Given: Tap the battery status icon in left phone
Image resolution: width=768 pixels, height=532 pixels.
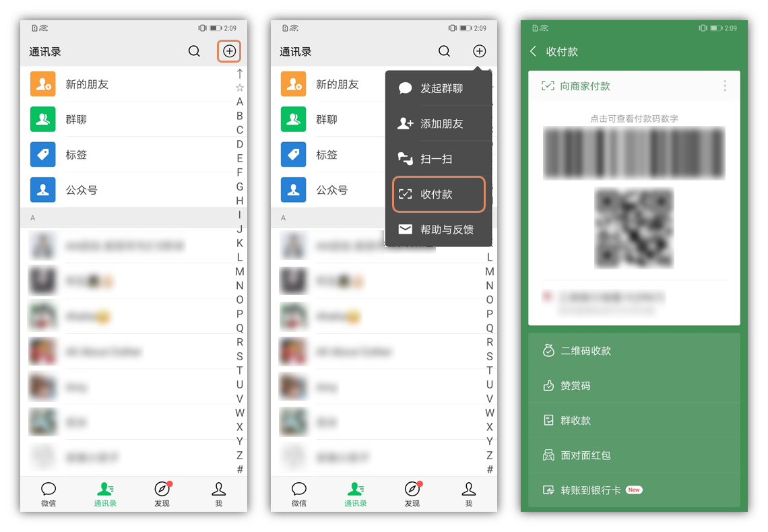Looking at the screenshot, I should [216, 28].
